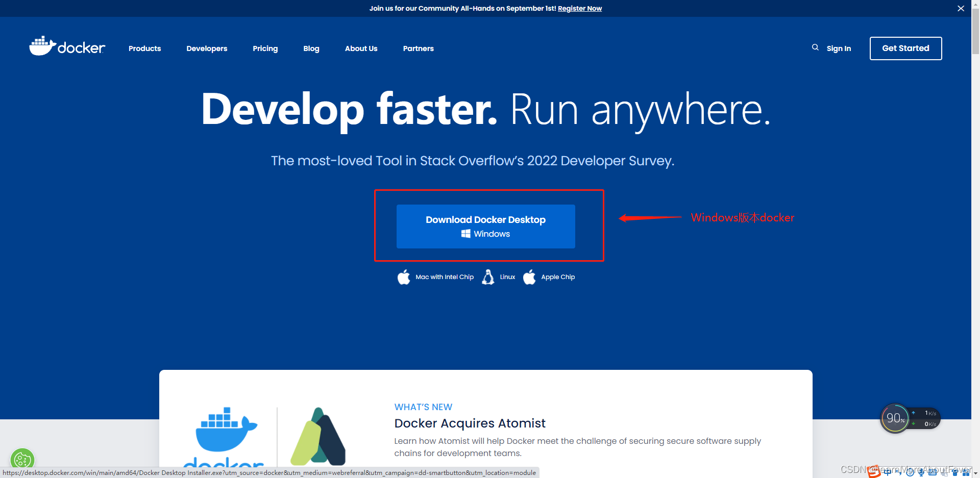This screenshot has width=980, height=478.
Task: Click the scrollbar down arrow
Action: coord(975,474)
